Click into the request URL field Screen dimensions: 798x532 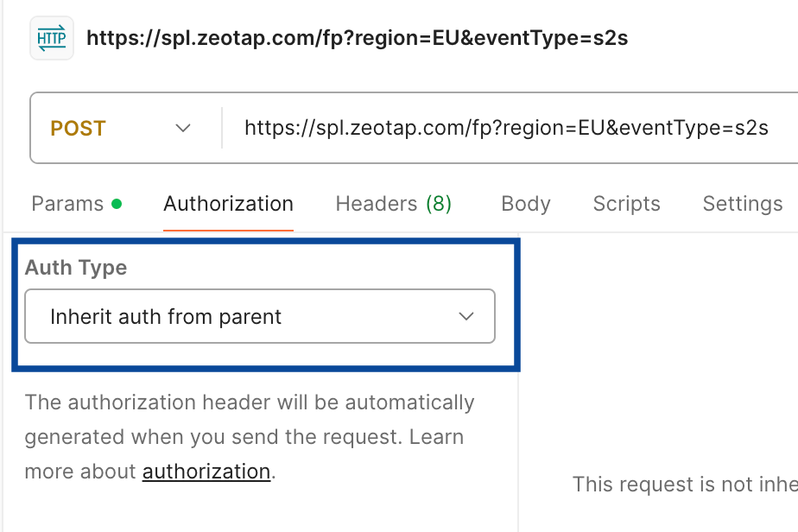point(506,129)
